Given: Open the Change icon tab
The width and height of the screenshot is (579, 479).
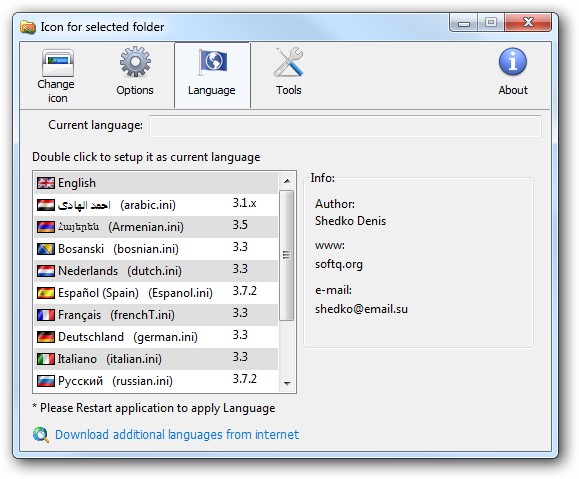Looking at the screenshot, I should coord(57,76).
